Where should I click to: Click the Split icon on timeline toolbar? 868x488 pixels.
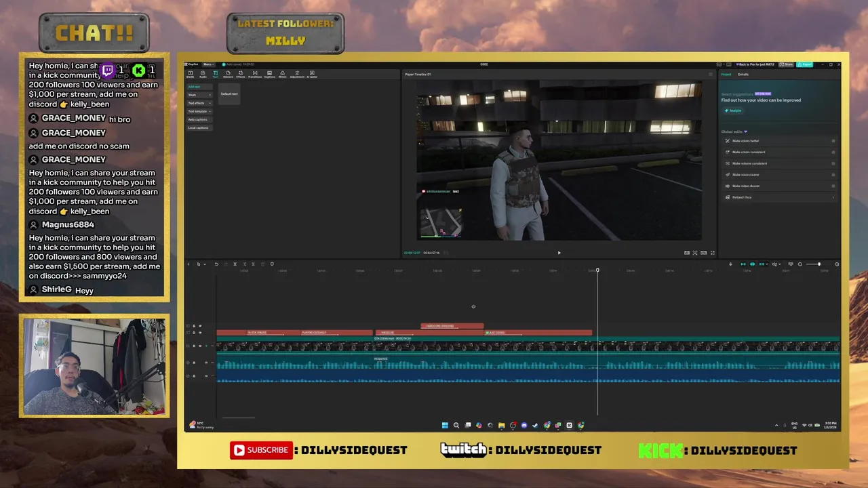click(x=235, y=264)
